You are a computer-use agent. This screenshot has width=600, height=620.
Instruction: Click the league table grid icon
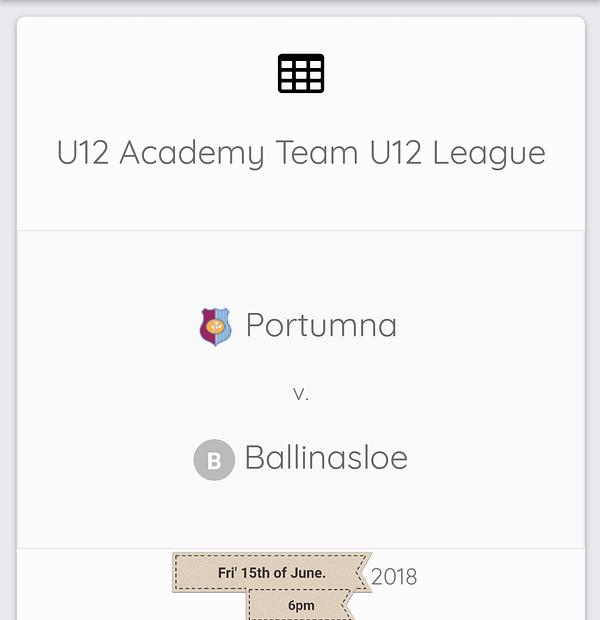click(x=301, y=74)
